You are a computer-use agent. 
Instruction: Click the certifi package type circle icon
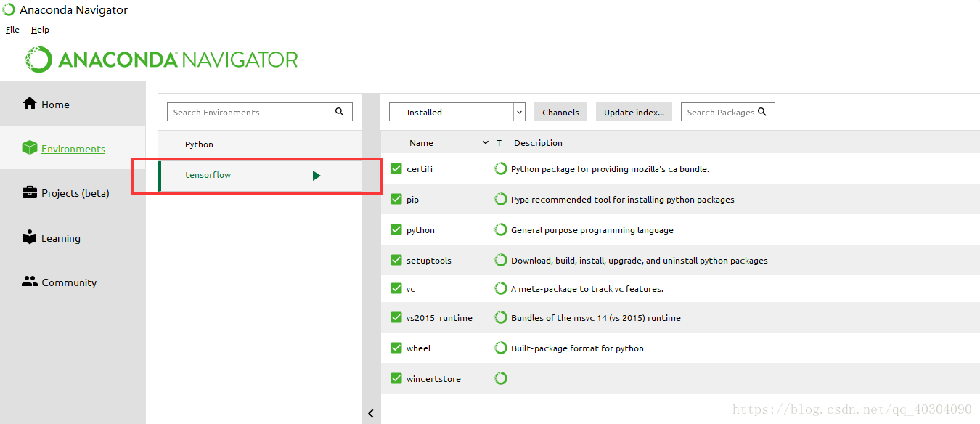click(501, 168)
